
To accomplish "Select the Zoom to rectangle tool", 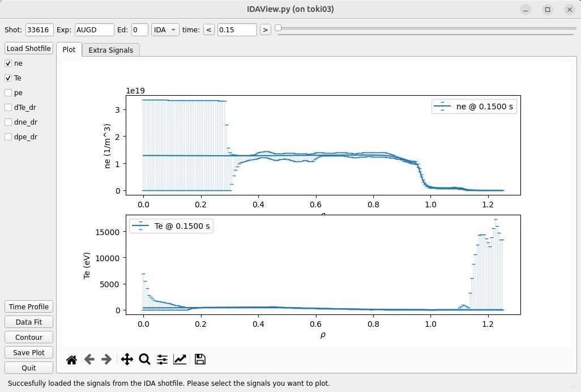I will click(x=144, y=360).
